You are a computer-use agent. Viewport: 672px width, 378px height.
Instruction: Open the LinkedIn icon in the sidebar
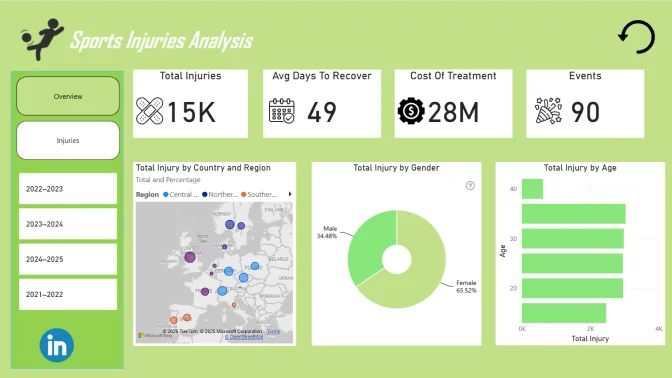point(57,345)
